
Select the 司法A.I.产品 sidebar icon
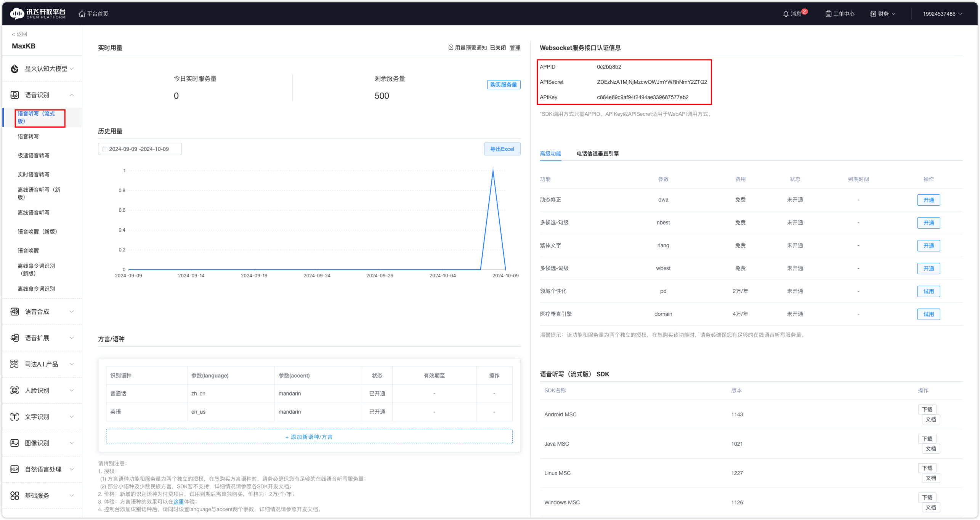click(x=14, y=364)
